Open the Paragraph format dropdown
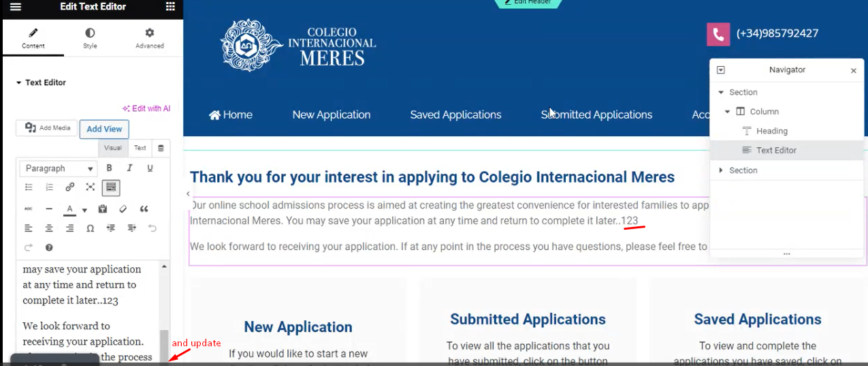 click(59, 168)
